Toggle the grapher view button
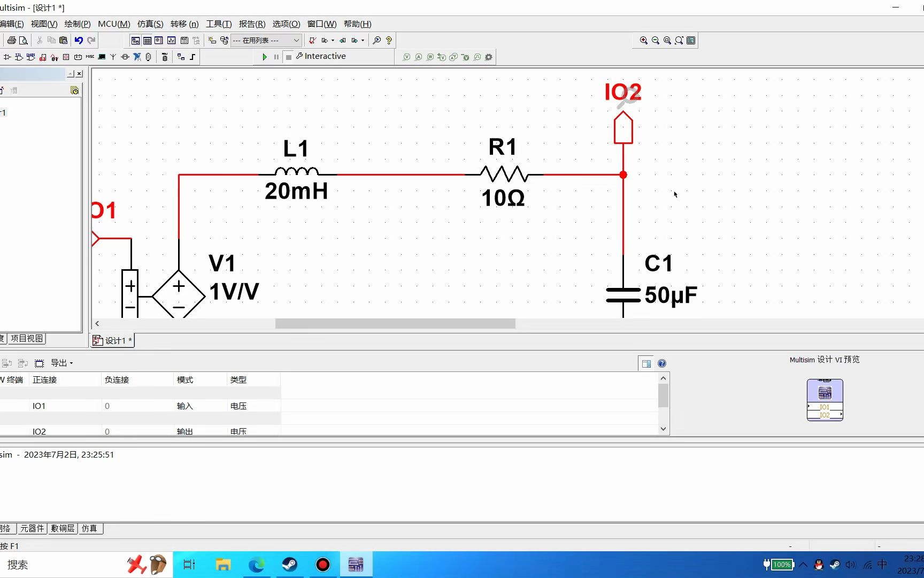The image size is (924, 578). [x=171, y=40]
